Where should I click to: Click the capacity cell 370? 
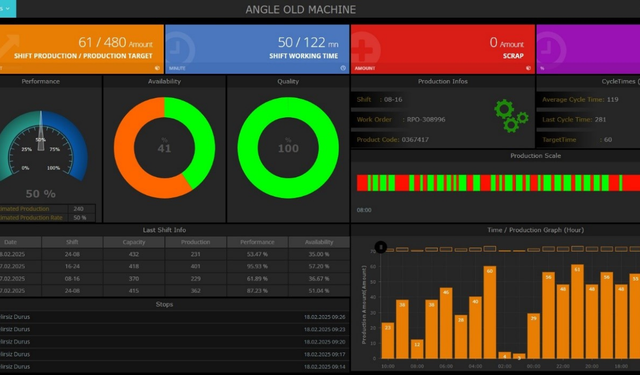click(134, 279)
